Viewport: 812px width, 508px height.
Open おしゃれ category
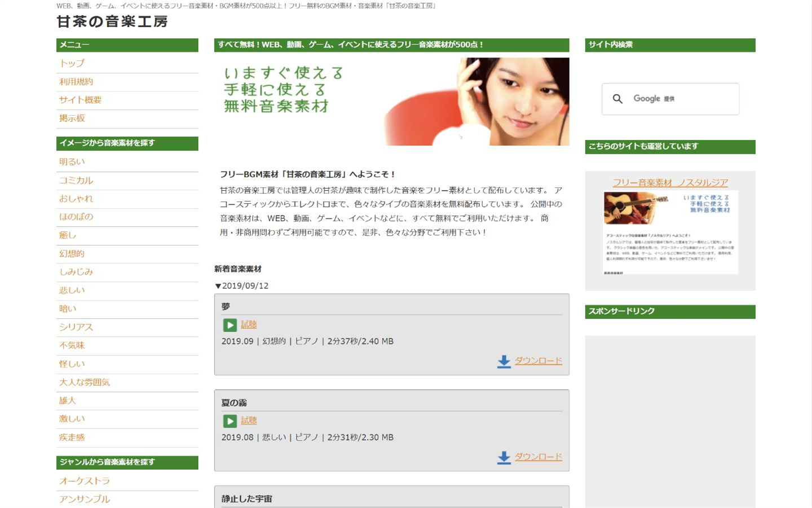[x=76, y=199]
